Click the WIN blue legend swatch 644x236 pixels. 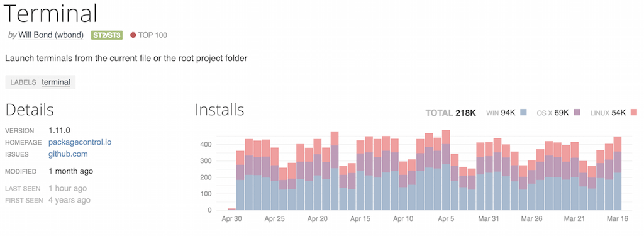click(523, 112)
